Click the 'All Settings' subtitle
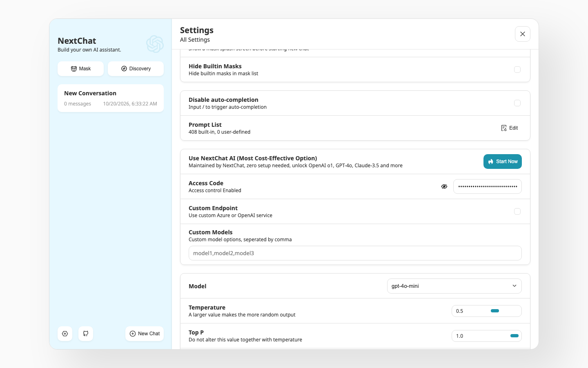Viewport: 588px width, 368px height. coord(195,40)
